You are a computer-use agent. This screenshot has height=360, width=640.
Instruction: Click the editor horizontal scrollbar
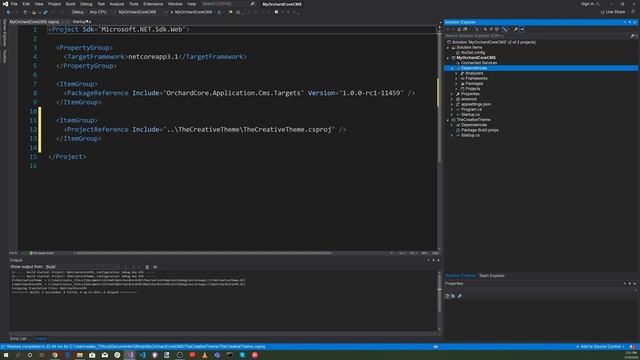tap(204, 253)
